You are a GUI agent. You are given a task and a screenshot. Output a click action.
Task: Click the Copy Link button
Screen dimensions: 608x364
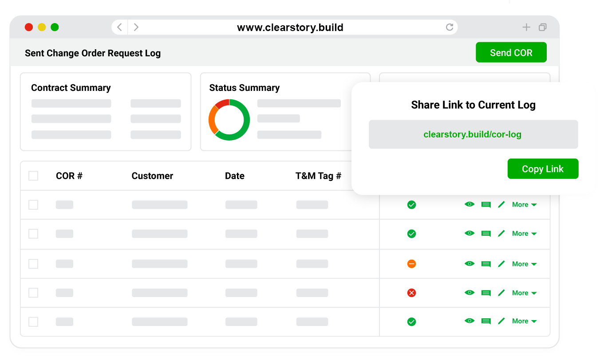click(543, 169)
